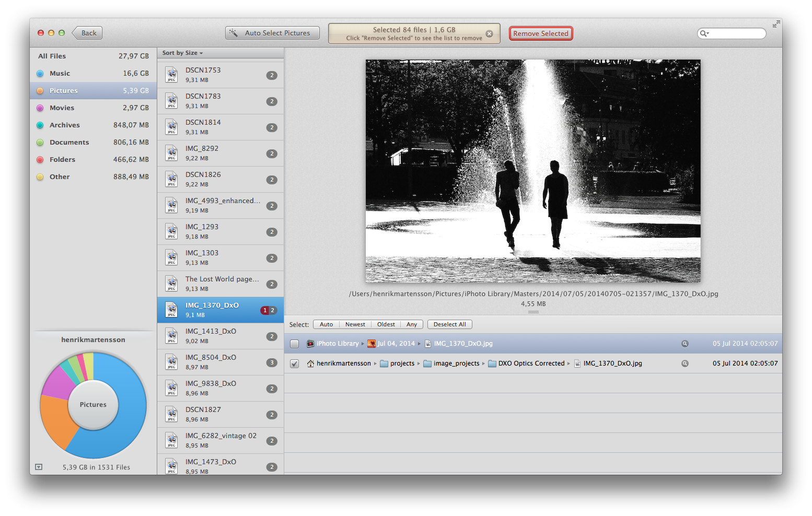
Task: Reveal the iPhoto Library copy with its magnifier icon
Action: click(x=685, y=344)
